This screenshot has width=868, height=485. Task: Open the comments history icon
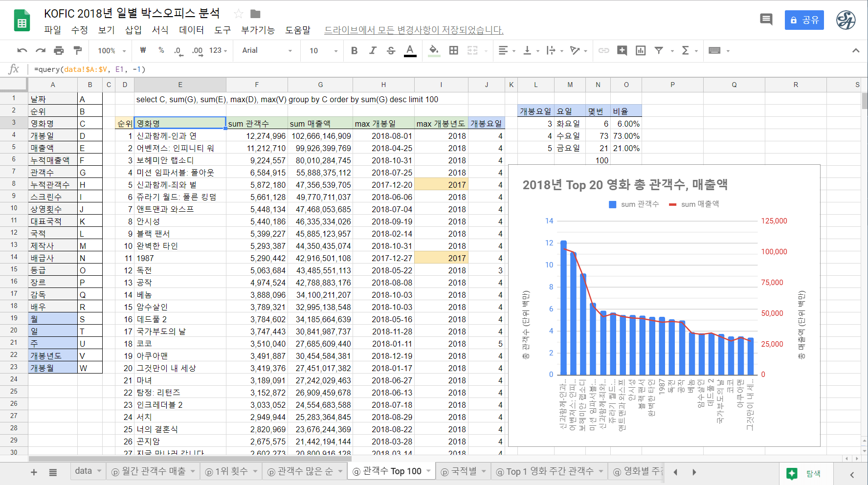coord(766,20)
